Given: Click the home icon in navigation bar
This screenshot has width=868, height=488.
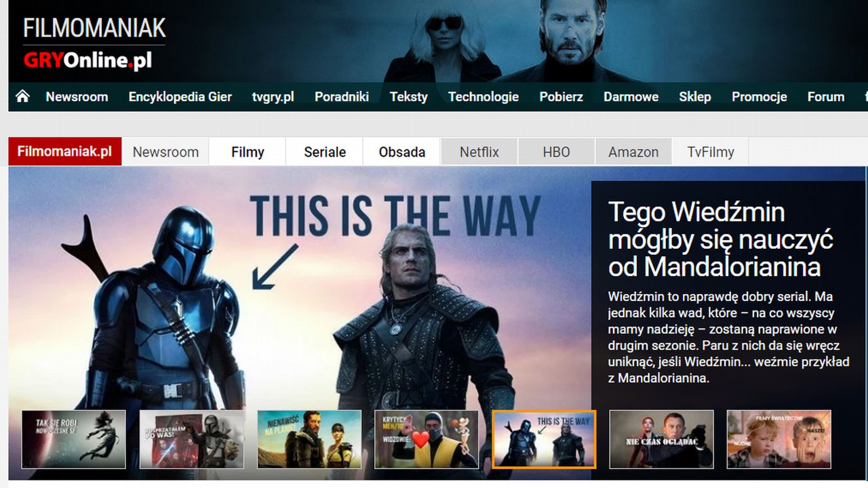Looking at the screenshot, I should click(x=22, y=96).
